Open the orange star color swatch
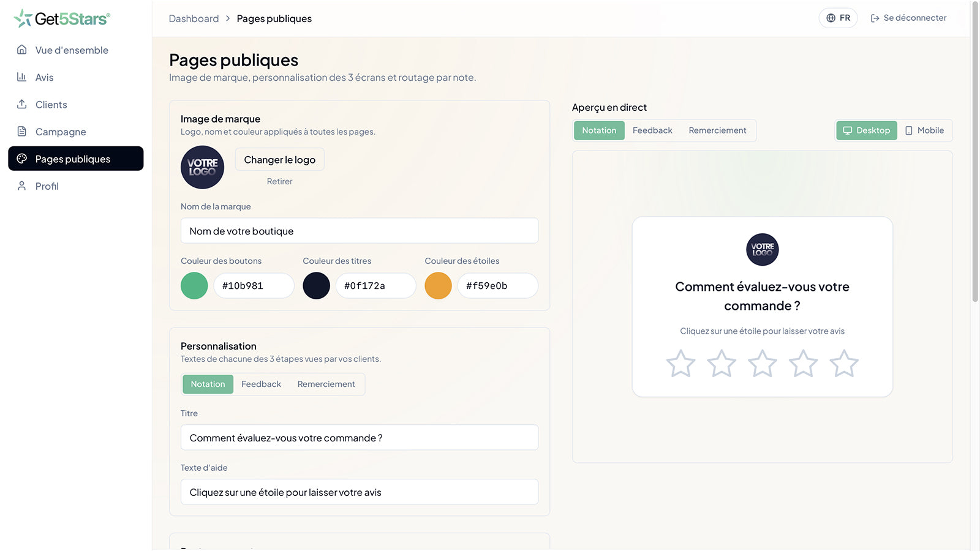 (438, 286)
